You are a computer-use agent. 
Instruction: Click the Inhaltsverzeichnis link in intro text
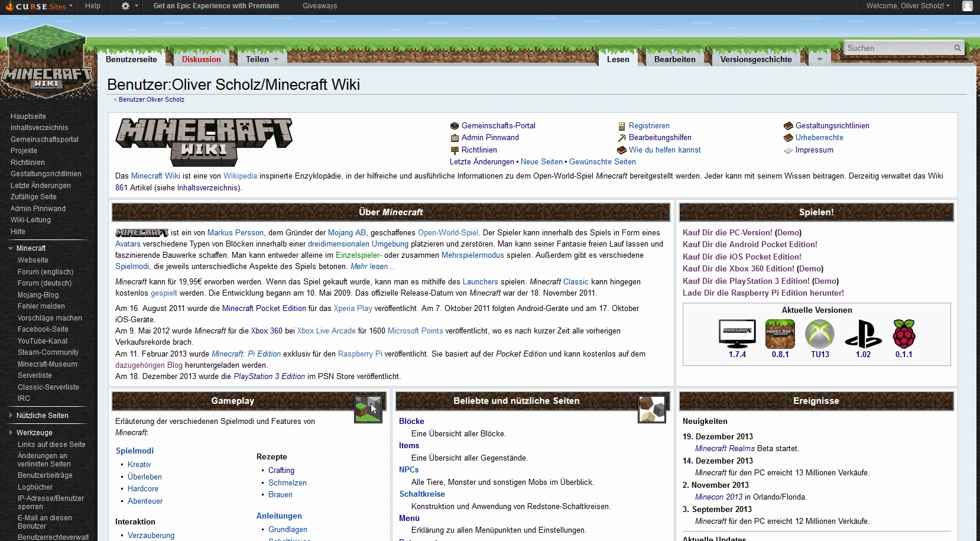tap(207, 188)
